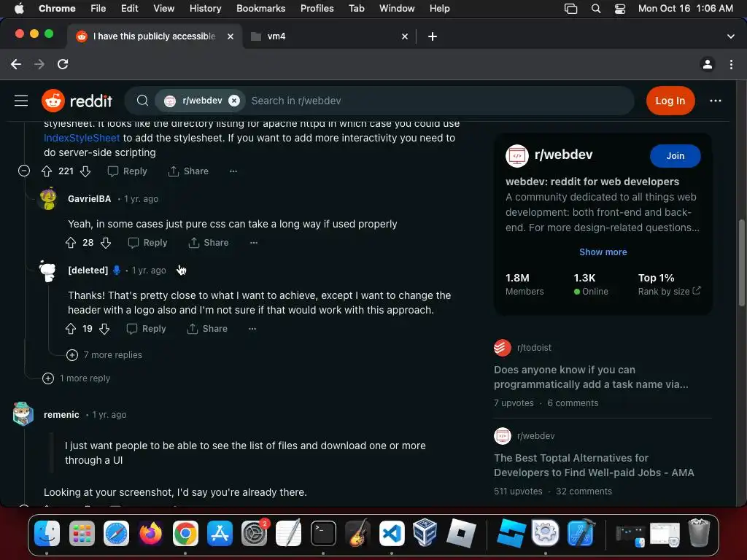Reply to the deleted user's comment

[x=146, y=329]
